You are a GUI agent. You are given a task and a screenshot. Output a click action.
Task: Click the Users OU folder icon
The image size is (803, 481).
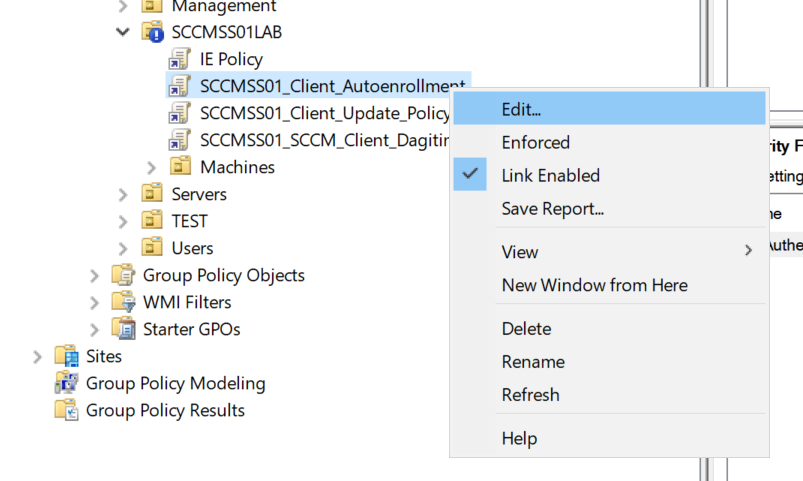tap(152, 247)
